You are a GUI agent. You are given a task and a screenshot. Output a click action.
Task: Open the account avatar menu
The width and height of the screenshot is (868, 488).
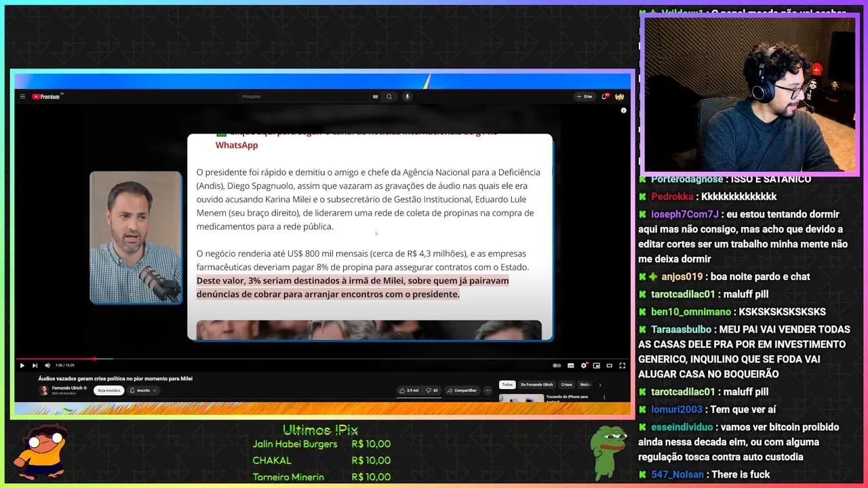click(x=620, y=96)
